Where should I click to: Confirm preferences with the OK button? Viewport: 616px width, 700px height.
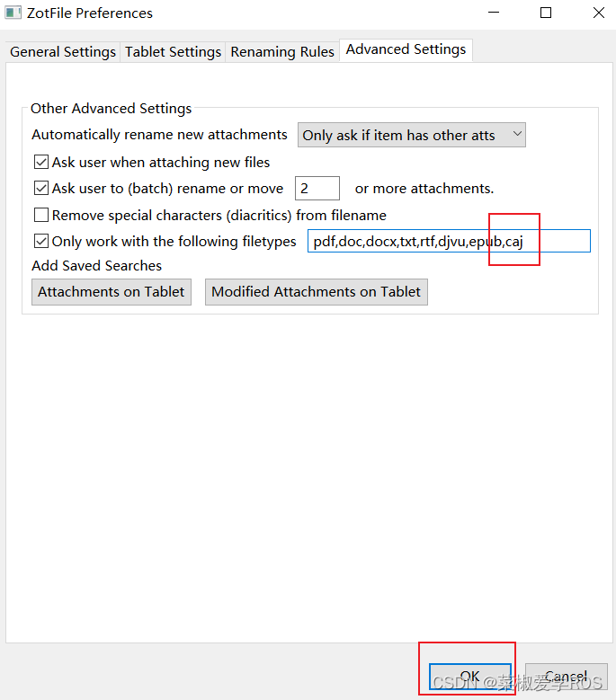[x=470, y=677]
